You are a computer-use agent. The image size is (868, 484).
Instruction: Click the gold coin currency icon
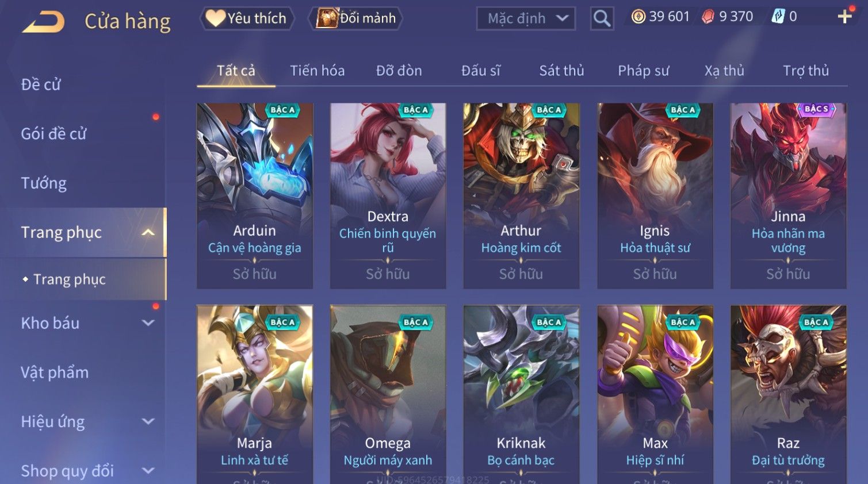(x=638, y=17)
